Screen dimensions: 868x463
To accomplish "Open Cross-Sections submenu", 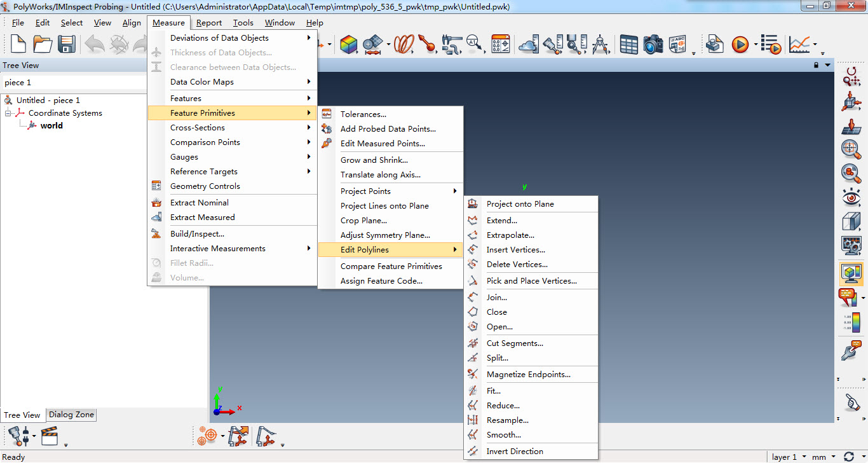I will (x=232, y=128).
